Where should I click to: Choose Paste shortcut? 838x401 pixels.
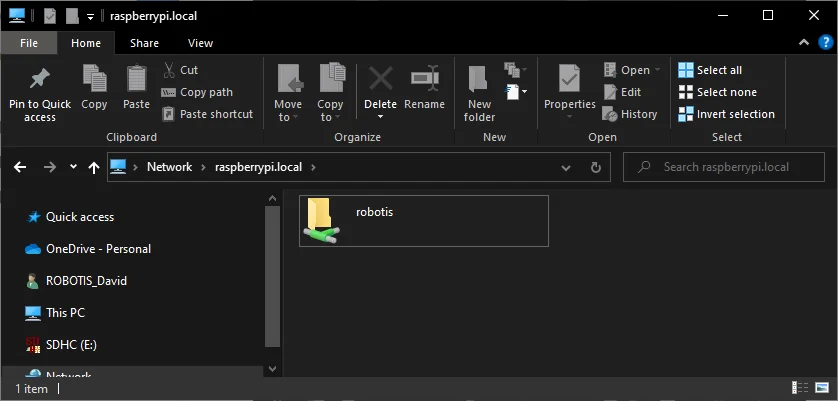click(x=208, y=114)
